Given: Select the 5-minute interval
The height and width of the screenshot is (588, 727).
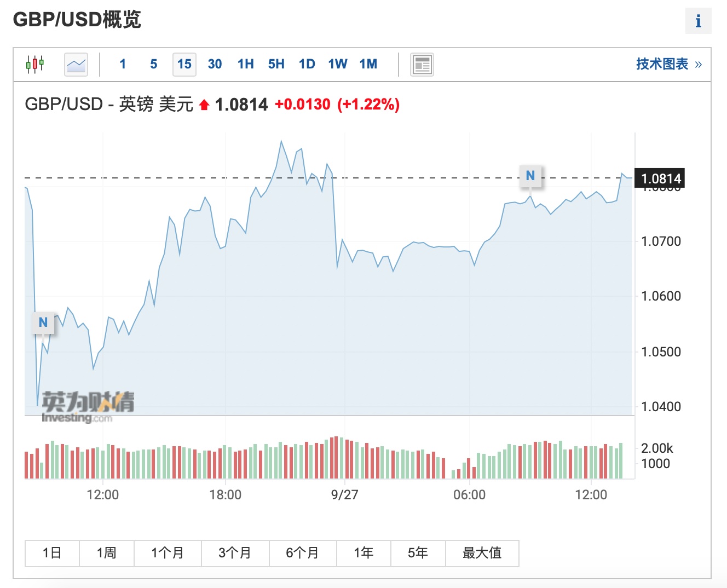Looking at the screenshot, I should tap(154, 64).
